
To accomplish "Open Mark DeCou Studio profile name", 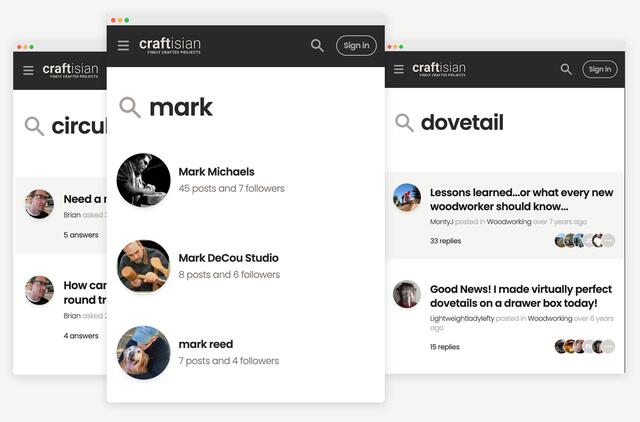I will (229, 258).
